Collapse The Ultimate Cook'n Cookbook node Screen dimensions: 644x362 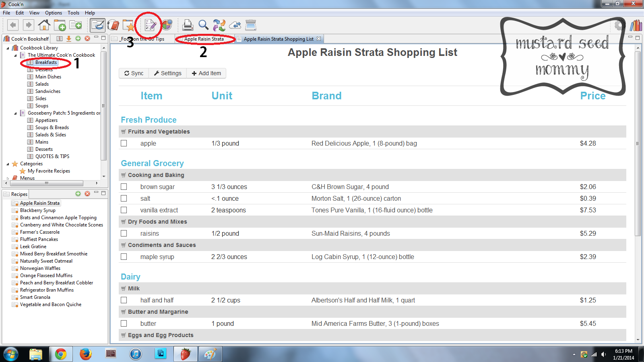[15, 56]
